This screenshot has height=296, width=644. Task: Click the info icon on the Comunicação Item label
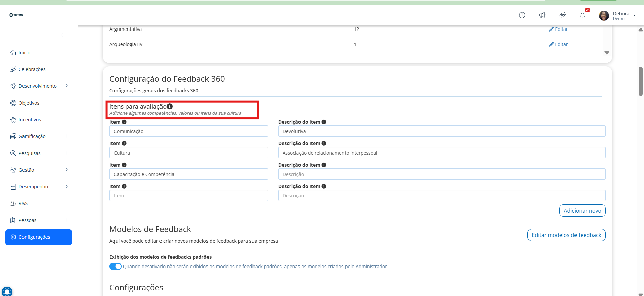[124, 122]
